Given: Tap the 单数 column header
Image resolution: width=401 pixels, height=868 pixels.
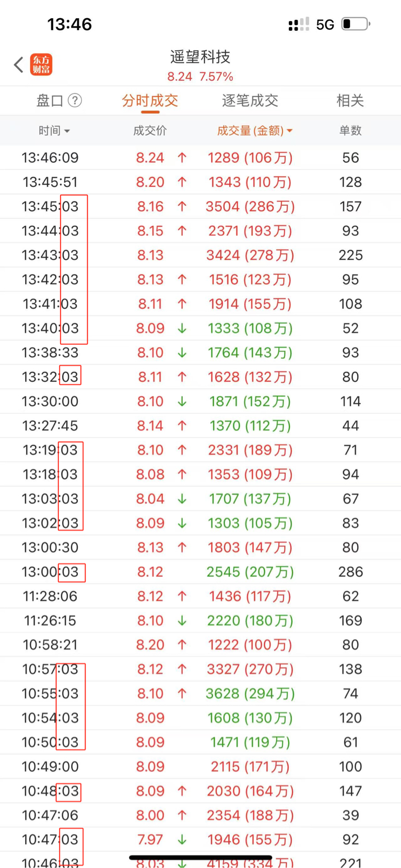Looking at the screenshot, I should coord(350,131).
